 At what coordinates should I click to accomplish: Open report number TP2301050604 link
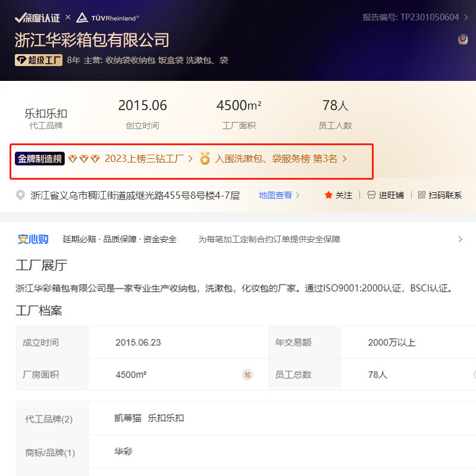[415, 17]
